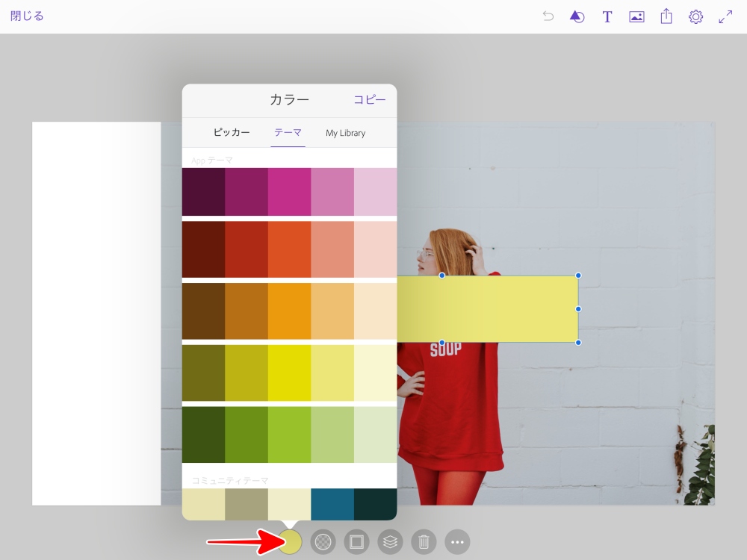Screen dimensions: 747x560
Task: Tap the trash delete icon
Action: click(x=424, y=542)
